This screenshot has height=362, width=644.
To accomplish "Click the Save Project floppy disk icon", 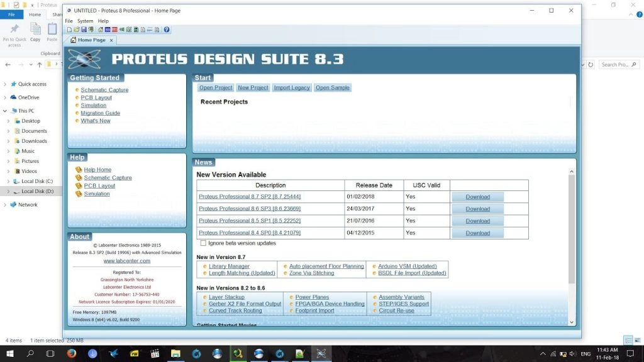I will pyautogui.click(x=84, y=30).
